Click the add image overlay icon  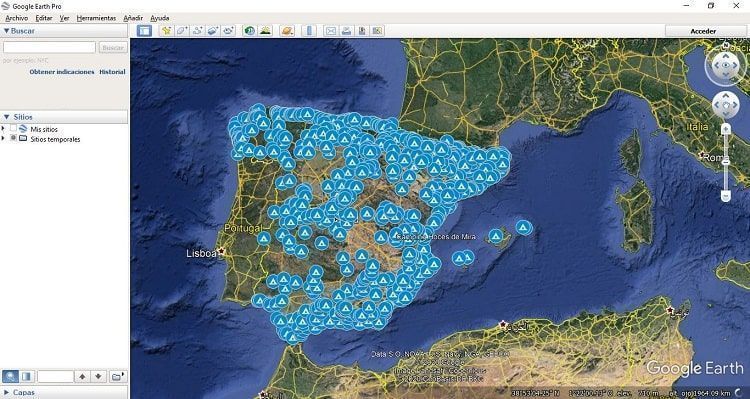[x=213, y=31]
